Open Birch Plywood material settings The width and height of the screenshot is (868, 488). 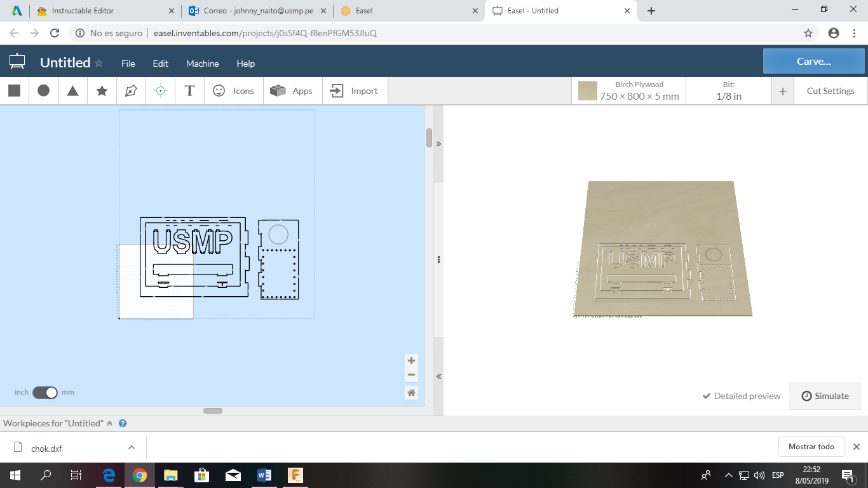pos(629,91)
